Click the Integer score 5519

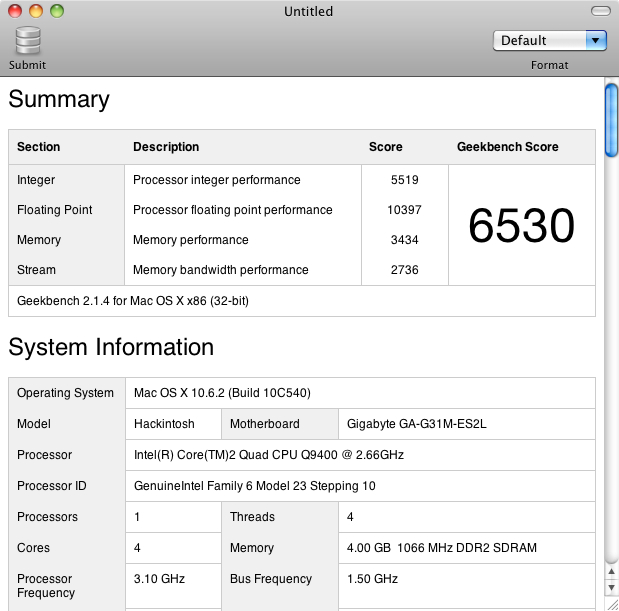click(x=405, y=180)
